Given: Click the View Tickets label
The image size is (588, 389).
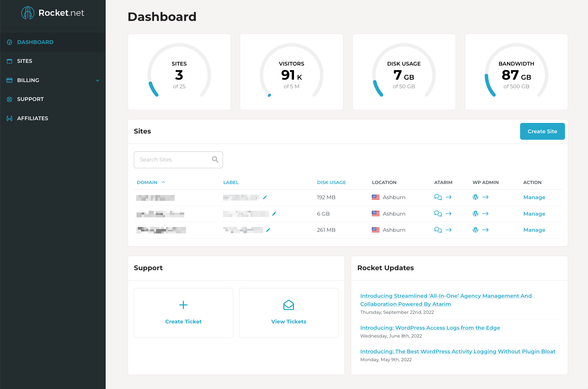Looking at the screenshot, I should 289,322.
